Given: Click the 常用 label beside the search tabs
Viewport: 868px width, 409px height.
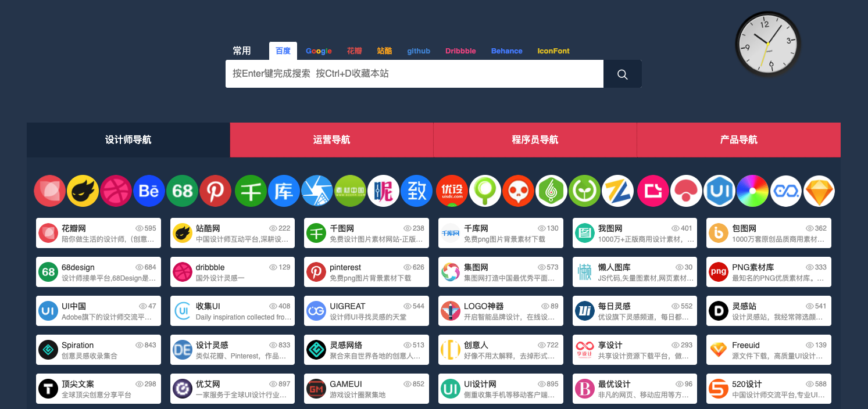Looking at the screenshot, I should tap(242, 51).
